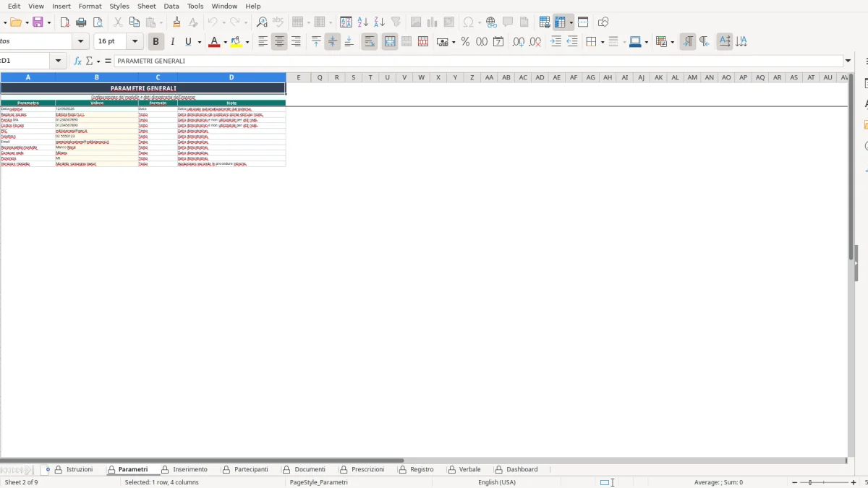Click column header B
Viewport: 868px width, 488px height.
96,77
